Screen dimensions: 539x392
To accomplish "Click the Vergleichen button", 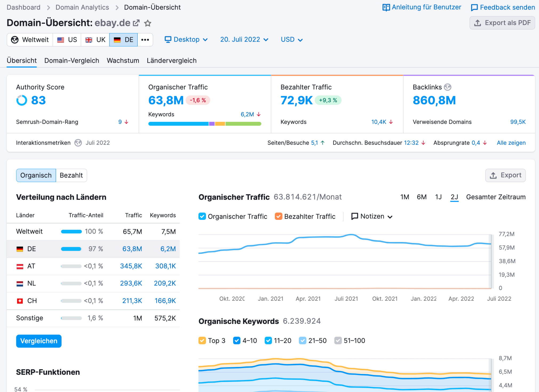I will pos(39,341).
